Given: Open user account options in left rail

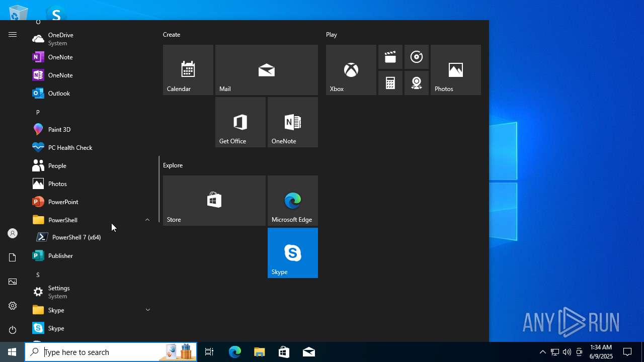Looking at the screenshot, I should (x=13, y=233).
